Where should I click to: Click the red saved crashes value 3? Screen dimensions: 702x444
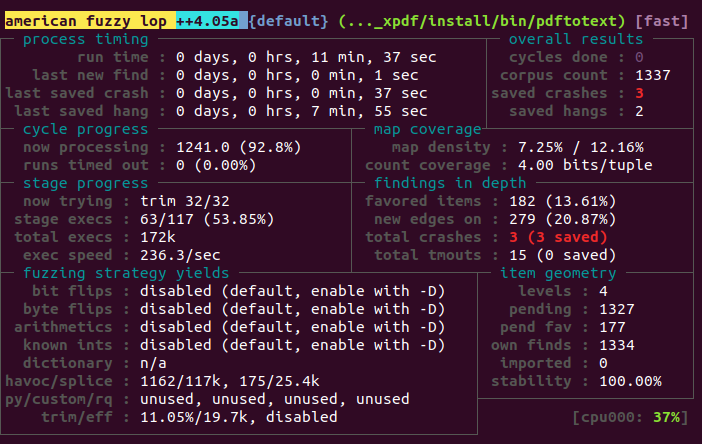click(x=639, y=93)
